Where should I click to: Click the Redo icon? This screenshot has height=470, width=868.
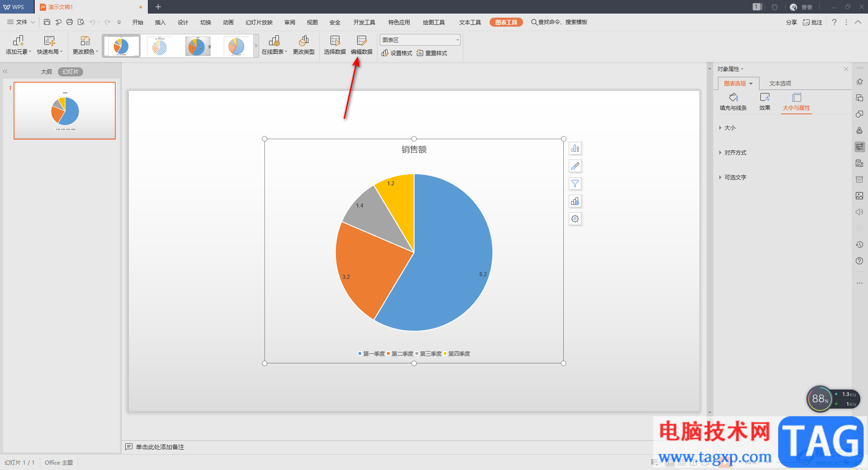click(107, 22)
